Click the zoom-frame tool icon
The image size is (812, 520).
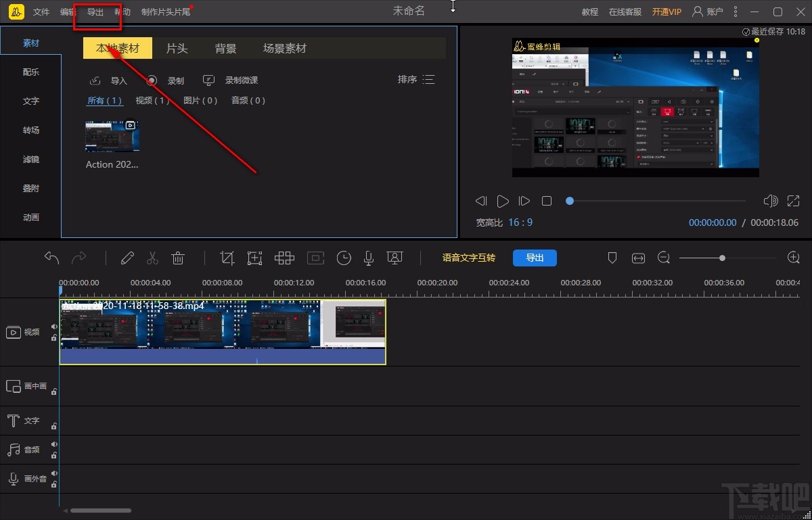[x=254, y=258]
